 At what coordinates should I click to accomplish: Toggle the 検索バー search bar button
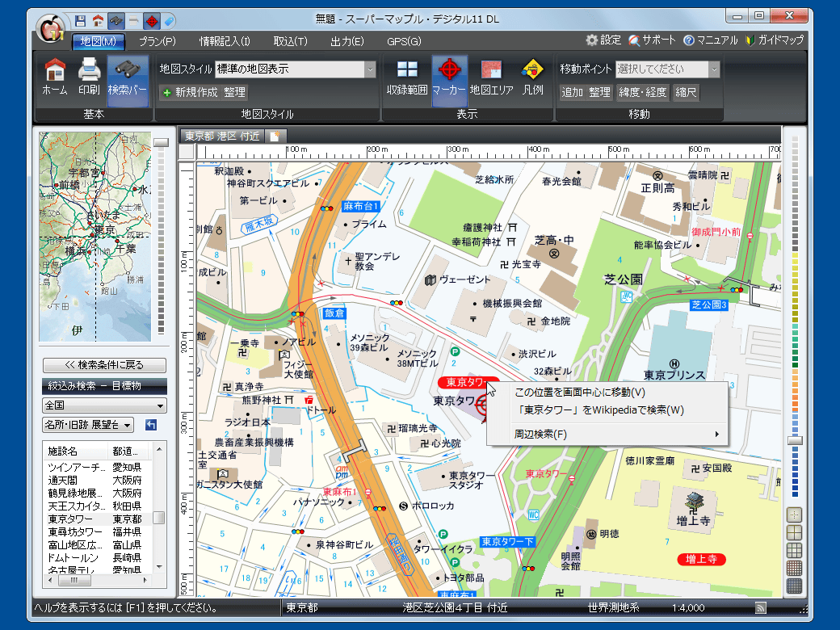(128, 80)
